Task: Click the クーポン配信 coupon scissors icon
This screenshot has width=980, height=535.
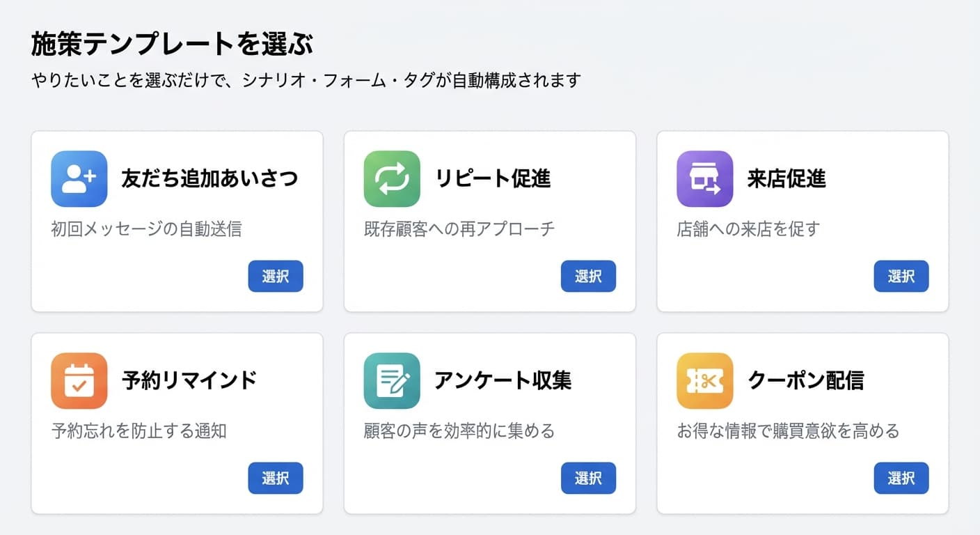Action: point(704,381)
